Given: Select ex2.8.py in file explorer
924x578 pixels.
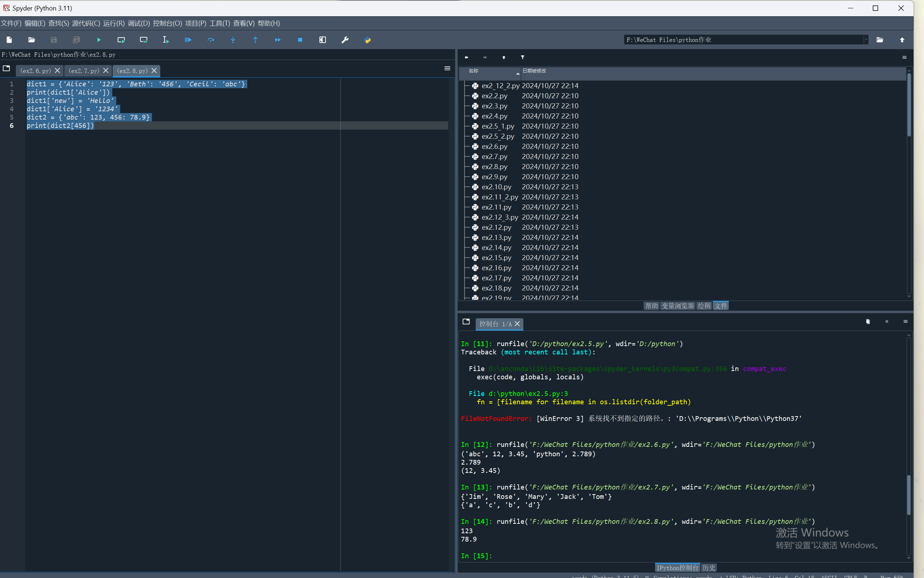Looking at the screenshot, I should [x=494, y=167].
